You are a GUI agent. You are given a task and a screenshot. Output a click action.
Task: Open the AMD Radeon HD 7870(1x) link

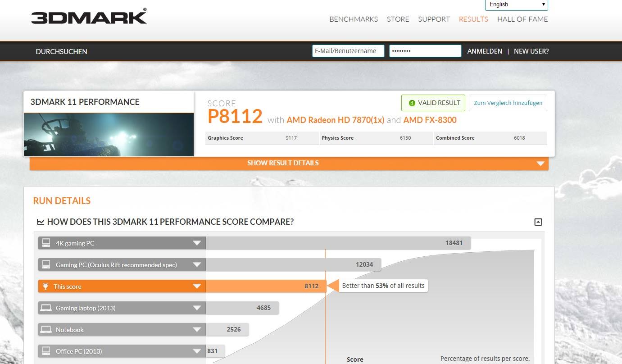click(335, 120)
